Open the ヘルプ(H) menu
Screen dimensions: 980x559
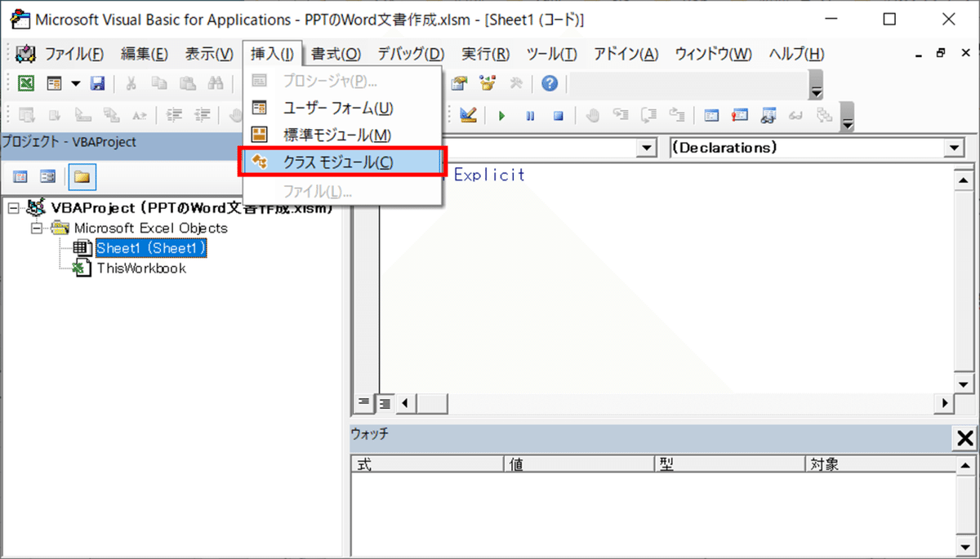coord(796,55)
